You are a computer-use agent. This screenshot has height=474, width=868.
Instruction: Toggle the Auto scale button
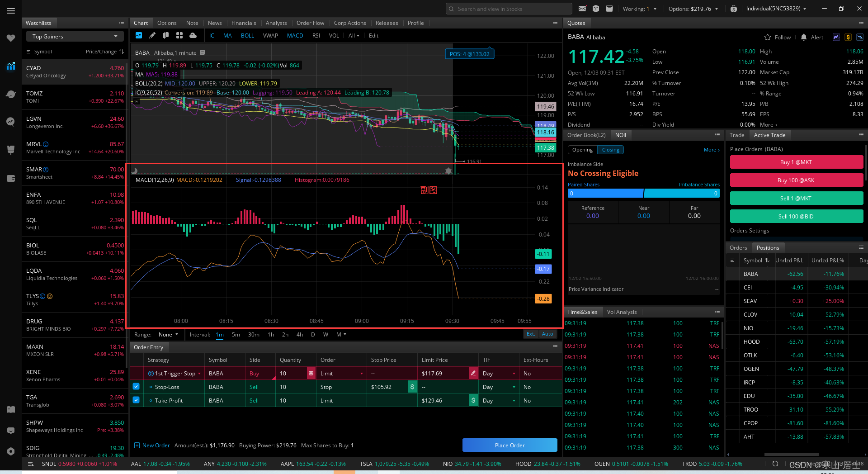point(547,334)
